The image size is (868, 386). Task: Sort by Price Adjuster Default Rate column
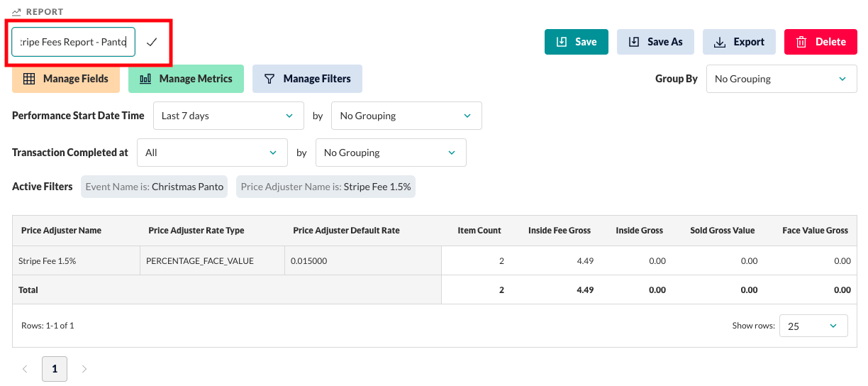pyautogui.click(x=346, y=231)
